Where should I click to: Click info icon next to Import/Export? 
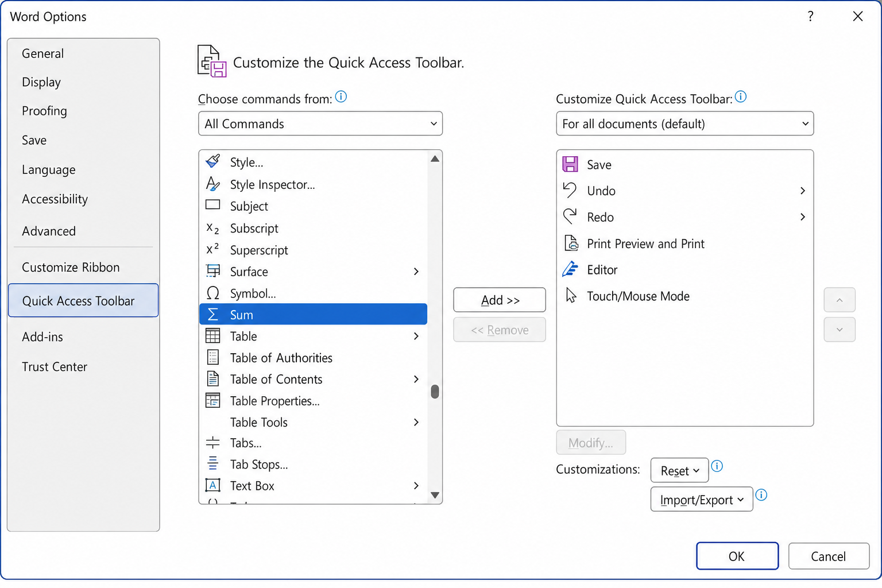pos(761,494)
